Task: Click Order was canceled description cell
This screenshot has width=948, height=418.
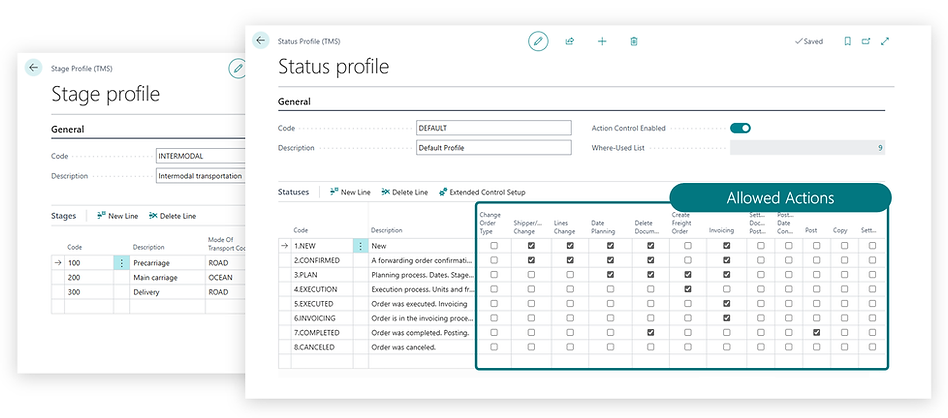Action: (422, 348)
